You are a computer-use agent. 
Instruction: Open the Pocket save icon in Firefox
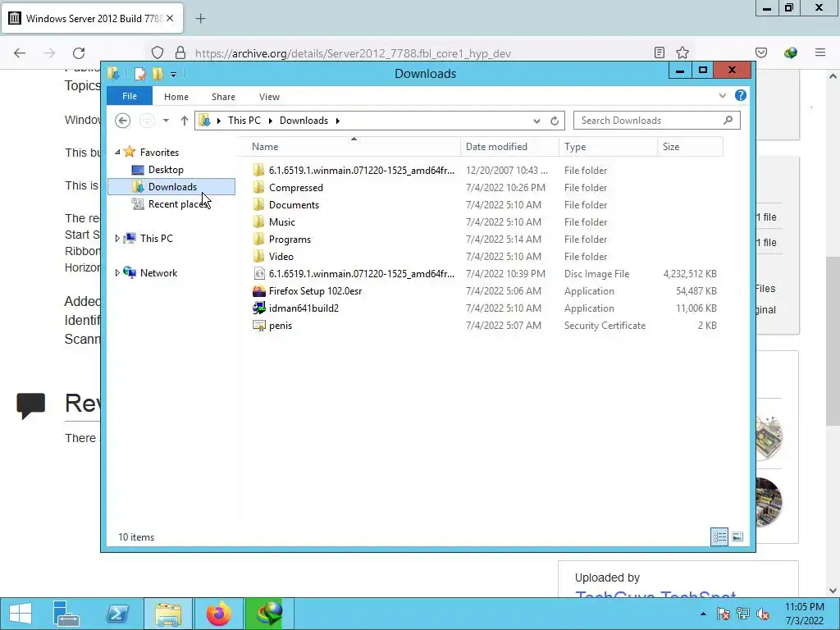tap(761, 52)
